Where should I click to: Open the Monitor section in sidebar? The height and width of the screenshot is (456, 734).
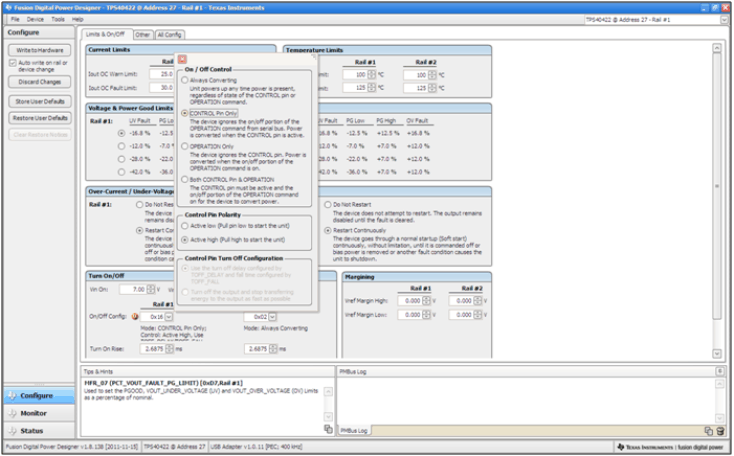[x=39, y=413]
